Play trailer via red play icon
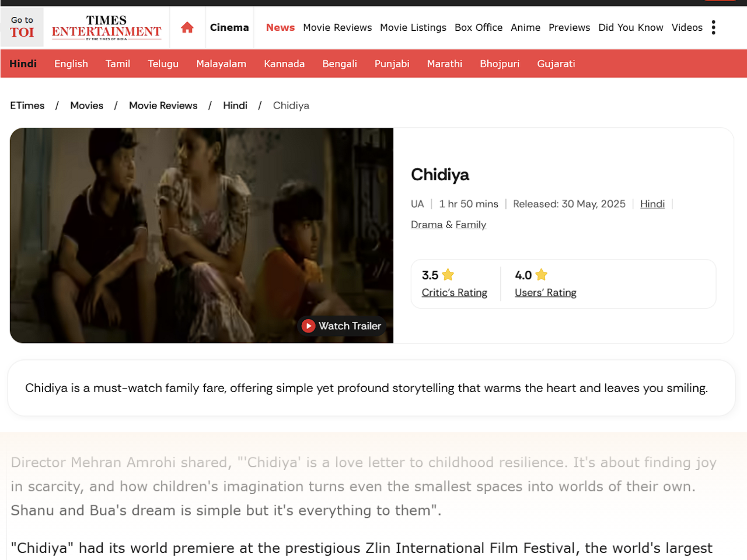 click(x=309, y=326)
